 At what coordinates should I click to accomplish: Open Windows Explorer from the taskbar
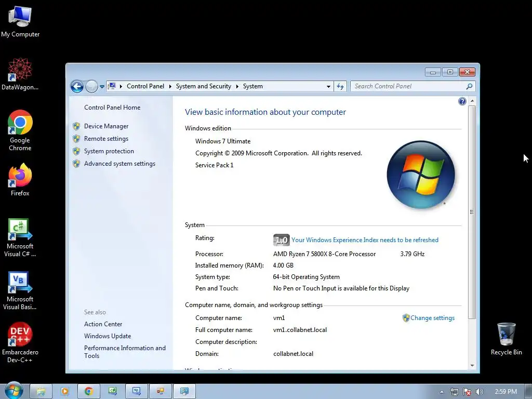pyautogui.click(x=41, y=392)
